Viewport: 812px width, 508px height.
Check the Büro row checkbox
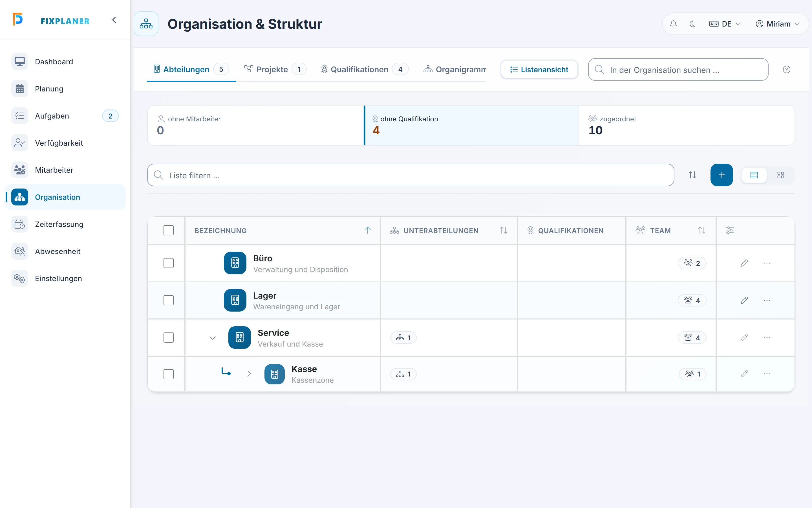click(x=168, y=263)
